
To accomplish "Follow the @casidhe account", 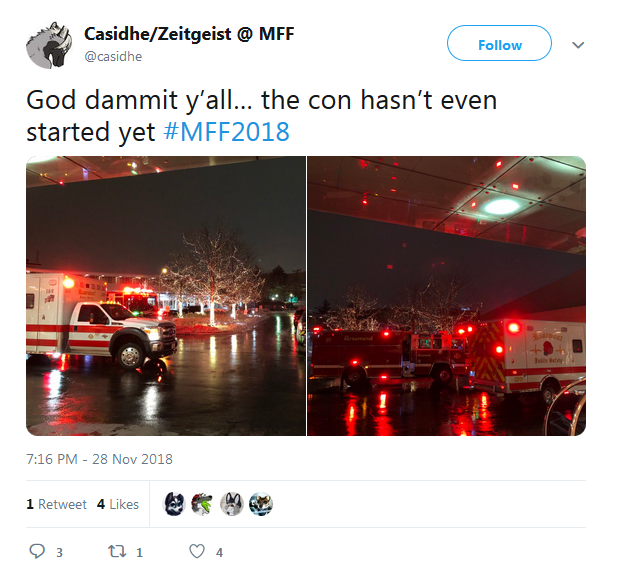I will 499,43.
